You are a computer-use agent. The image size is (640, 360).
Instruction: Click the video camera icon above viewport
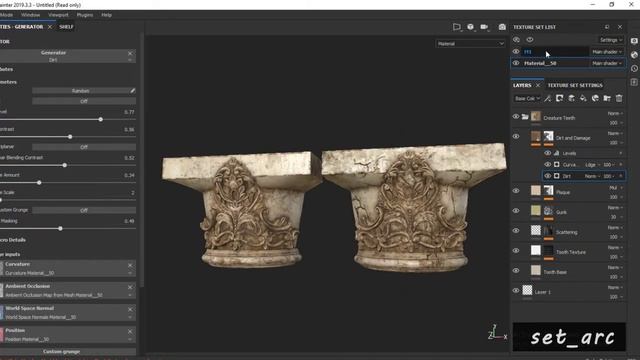pyautogui.click(x=484, y=27)
